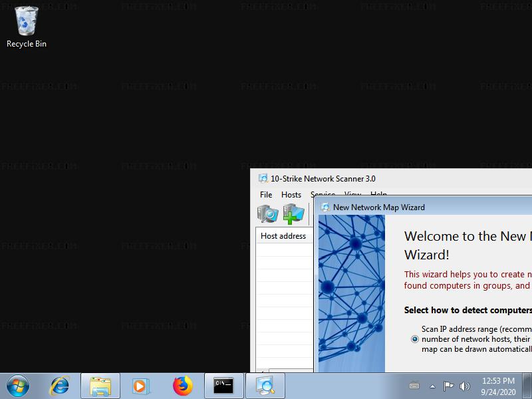Image resolution: width=532 pixels, height=399 pixels.
Task: Open the Action Center flag icon
Action: click(448, 386)
